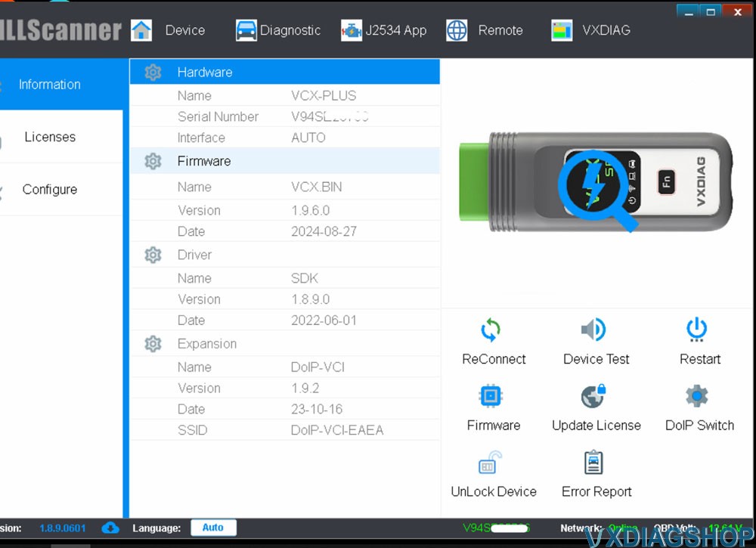Image resolution: width=756 pixels, height=548 pixels.
Task: Select the Driver section header
Action: 284,255
